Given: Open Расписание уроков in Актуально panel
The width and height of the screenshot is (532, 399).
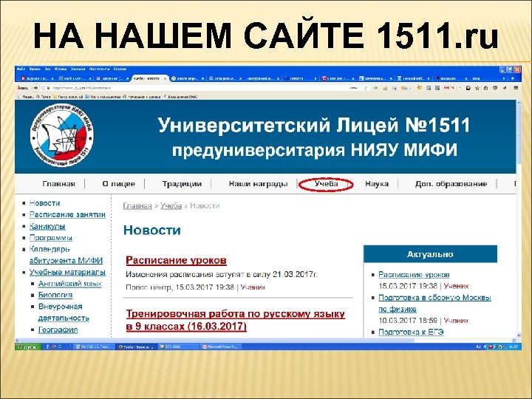Looking at the screenshot, I should 414,274.
